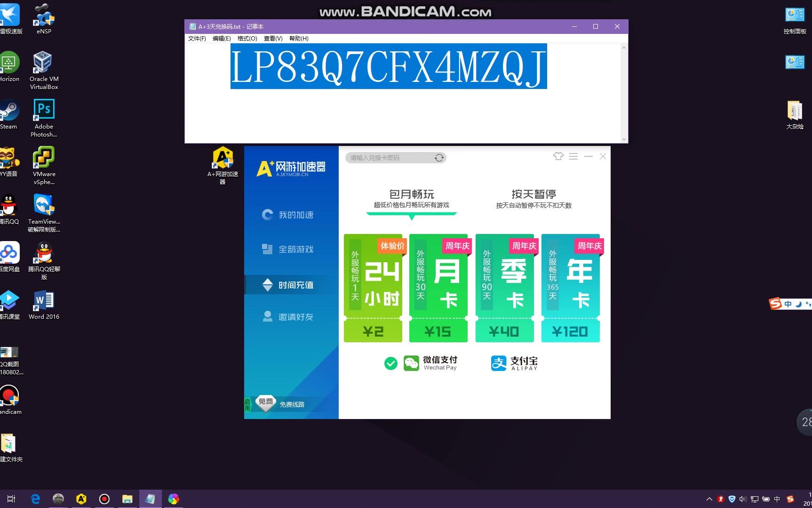Open File Explorer from taskbar

[x=127, y=499]
